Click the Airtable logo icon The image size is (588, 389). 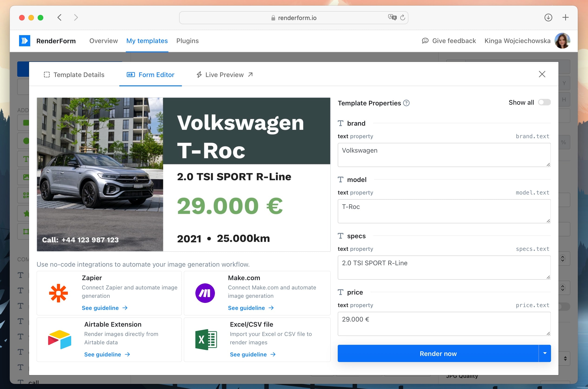point(60,339)
